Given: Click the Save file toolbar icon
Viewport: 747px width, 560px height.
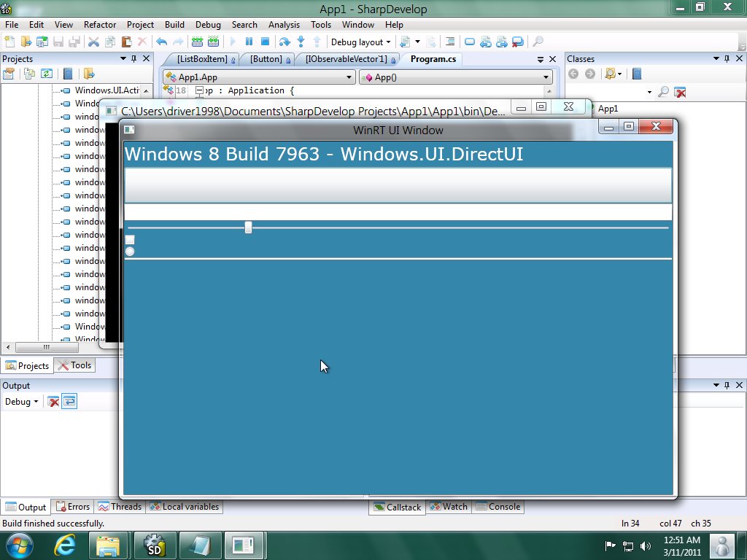Looking at the screenshot, I should click(x=58, y=42).
